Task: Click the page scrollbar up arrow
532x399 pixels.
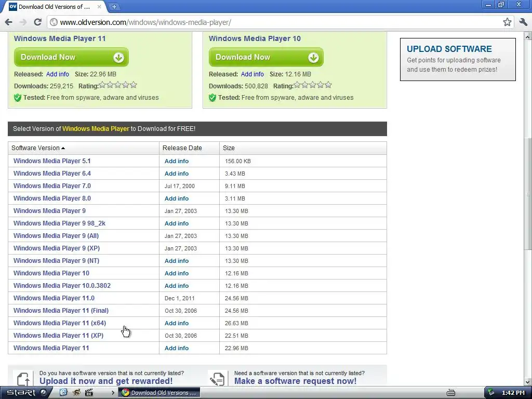Action: point(528,36)
